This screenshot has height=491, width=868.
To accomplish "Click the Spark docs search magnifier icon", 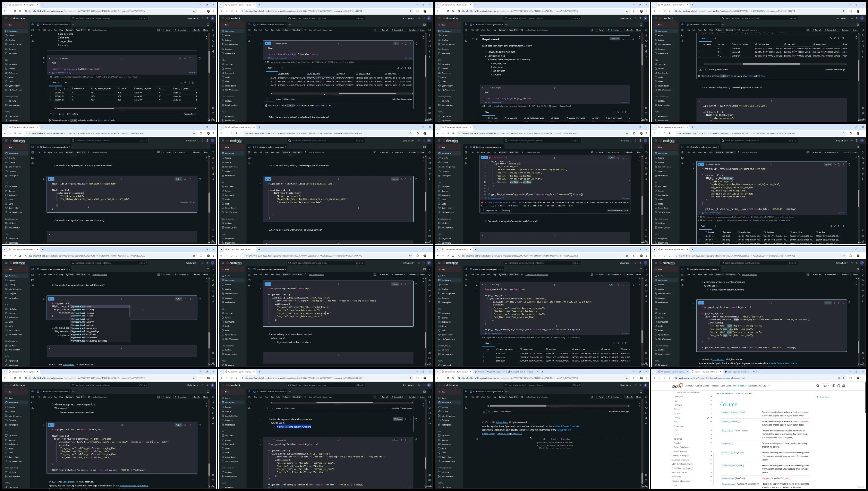I will pos(818,386).
